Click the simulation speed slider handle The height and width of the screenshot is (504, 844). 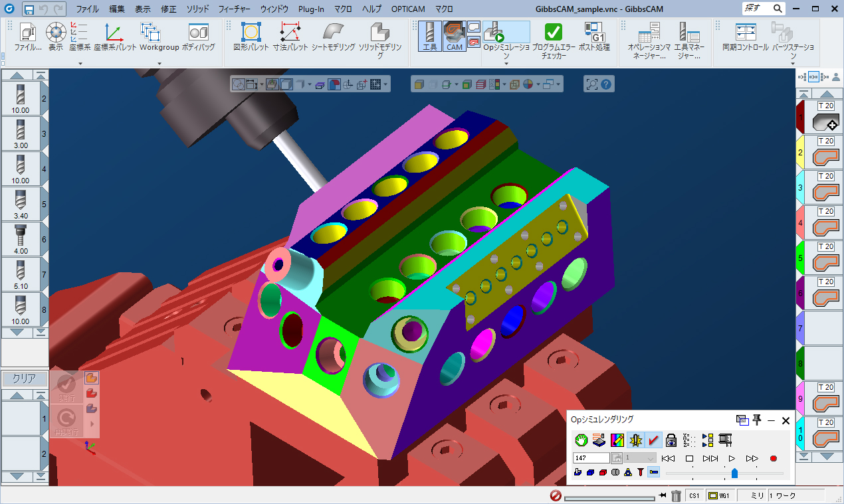(734, 473)
